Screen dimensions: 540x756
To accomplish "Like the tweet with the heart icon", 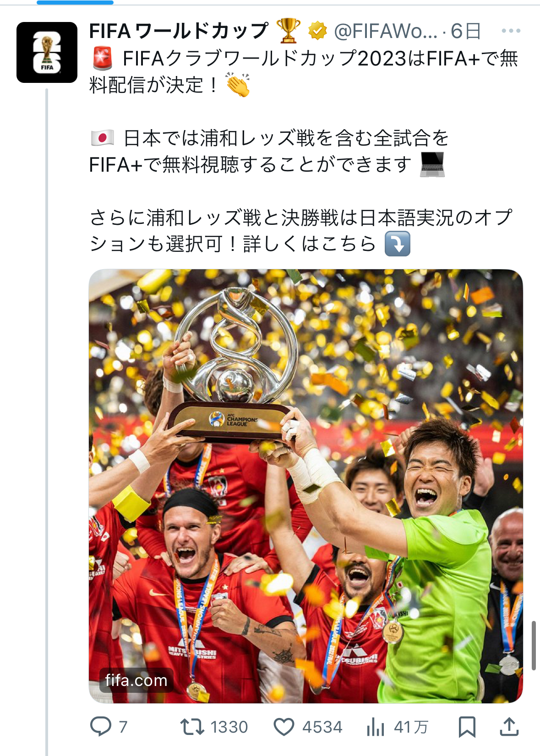I will point(284,727).
